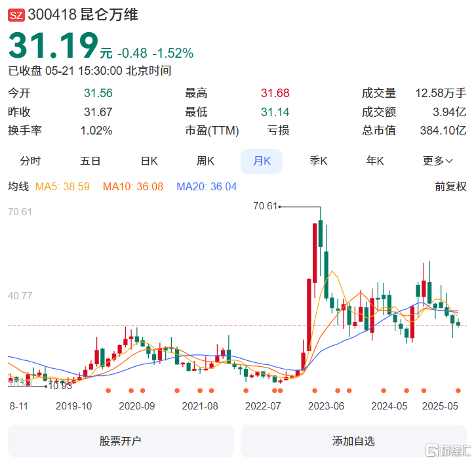
Task: Select the 月K monthly candlestick tab
Action: pyautogui.click(x=262, y=161)
